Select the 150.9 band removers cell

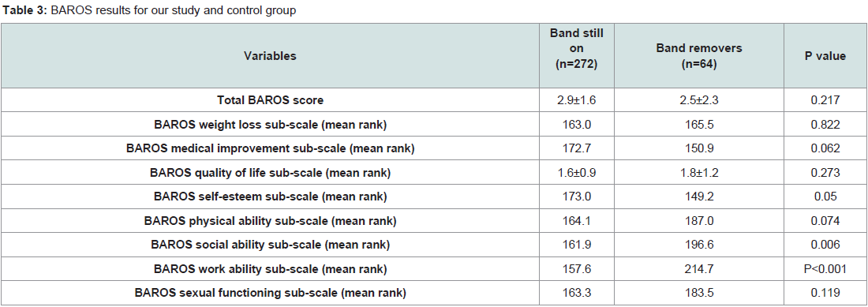coord(699,149)
